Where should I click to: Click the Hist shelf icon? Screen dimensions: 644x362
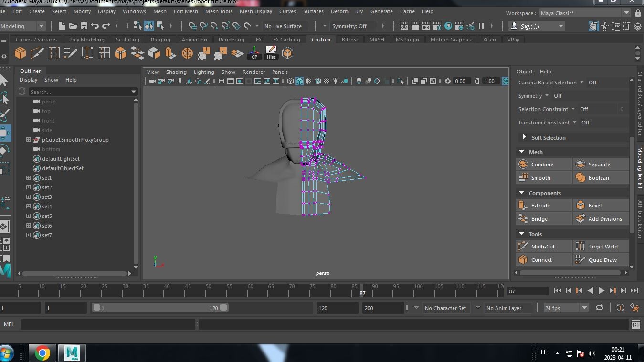pos(271,53)
